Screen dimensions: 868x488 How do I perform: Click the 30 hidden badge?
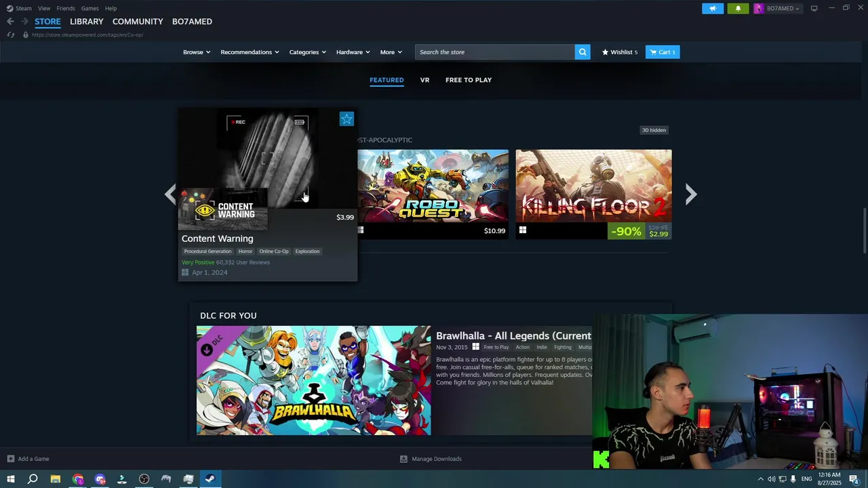[x=654, y=130]
